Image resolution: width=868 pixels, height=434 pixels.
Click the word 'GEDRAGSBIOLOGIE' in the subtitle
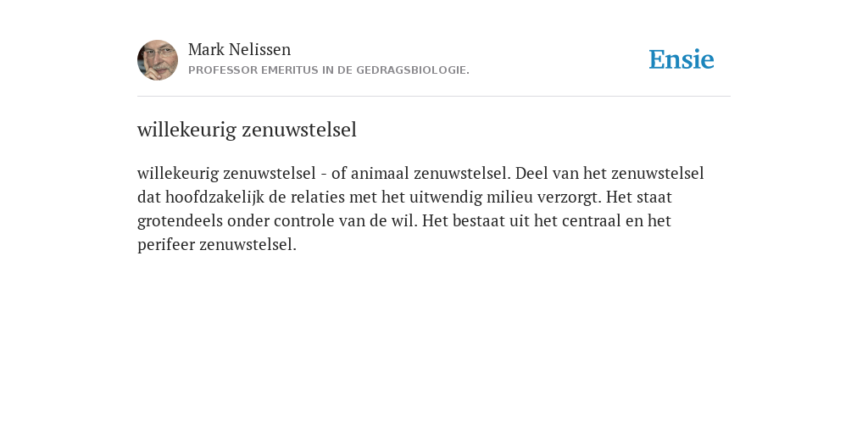[413, 70]
